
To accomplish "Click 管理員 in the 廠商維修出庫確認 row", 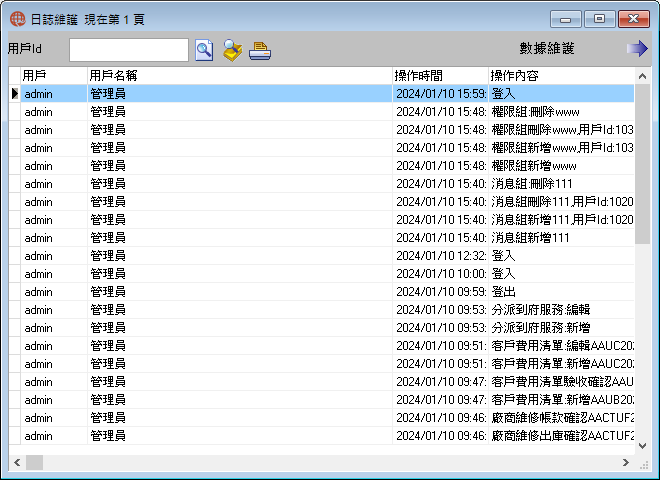I will (240, 436).
